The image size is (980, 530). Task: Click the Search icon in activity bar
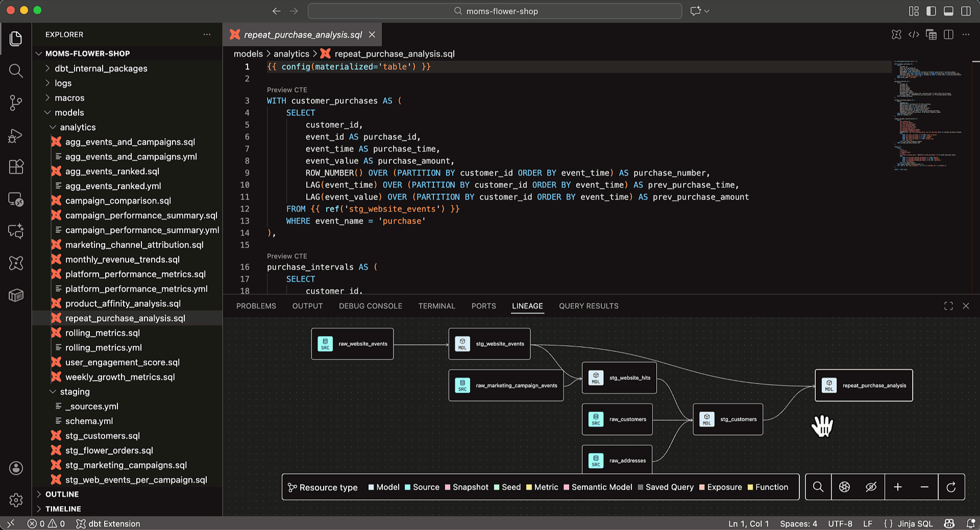(x=16, y=71)
